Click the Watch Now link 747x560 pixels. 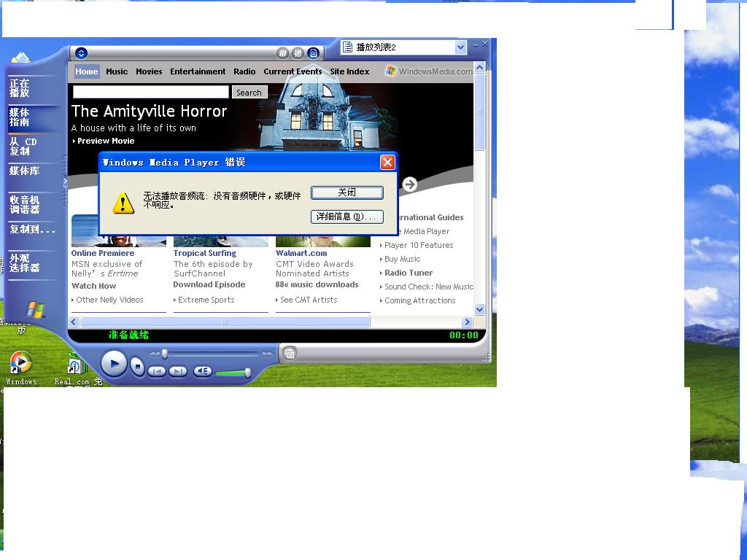click(94, 286)
